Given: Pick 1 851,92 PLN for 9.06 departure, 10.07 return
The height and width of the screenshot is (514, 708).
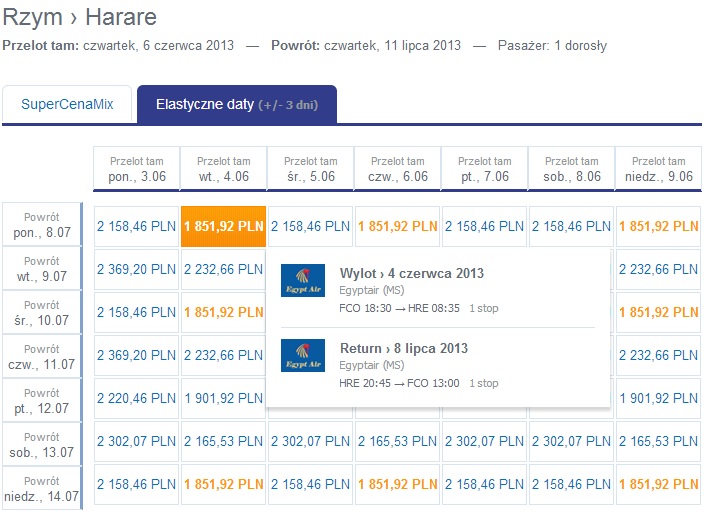Looking at the screenshot, I should pyautogui.click(x=658, y=312).
